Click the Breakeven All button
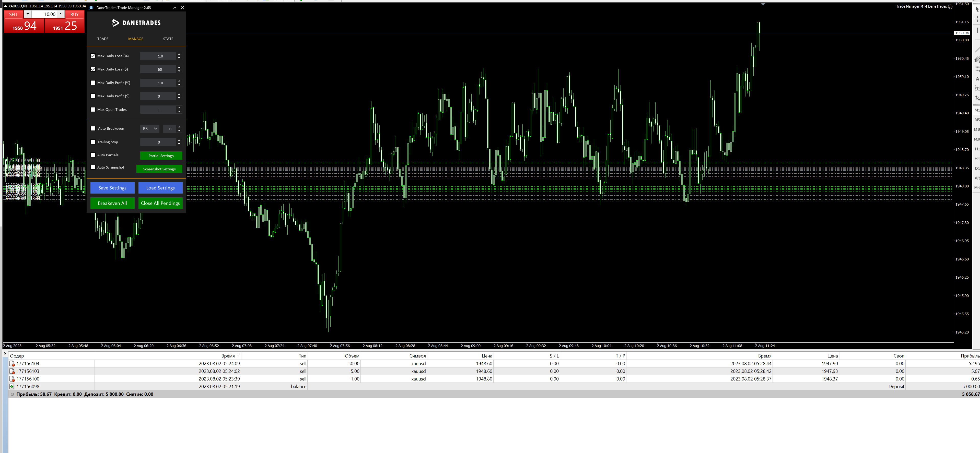 pos(112,203)
